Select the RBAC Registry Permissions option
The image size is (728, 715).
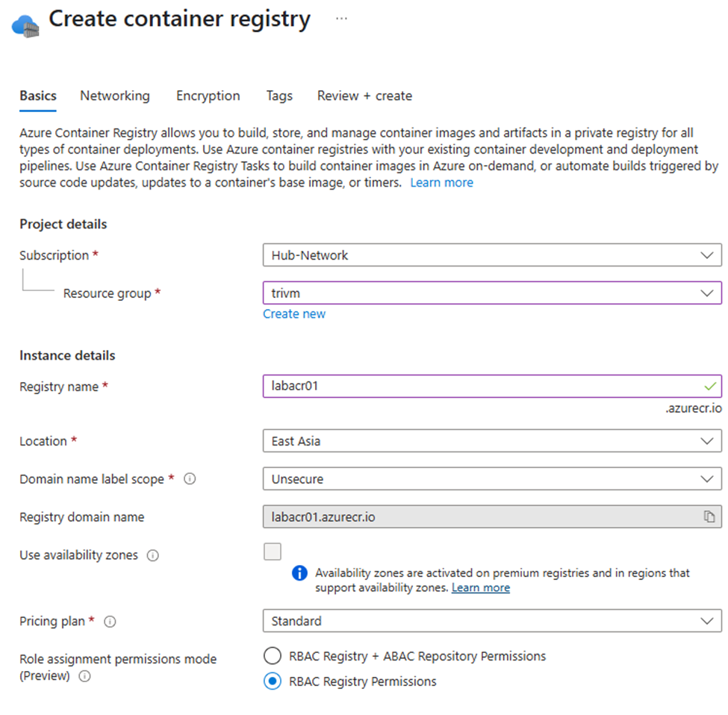point(273,681)
